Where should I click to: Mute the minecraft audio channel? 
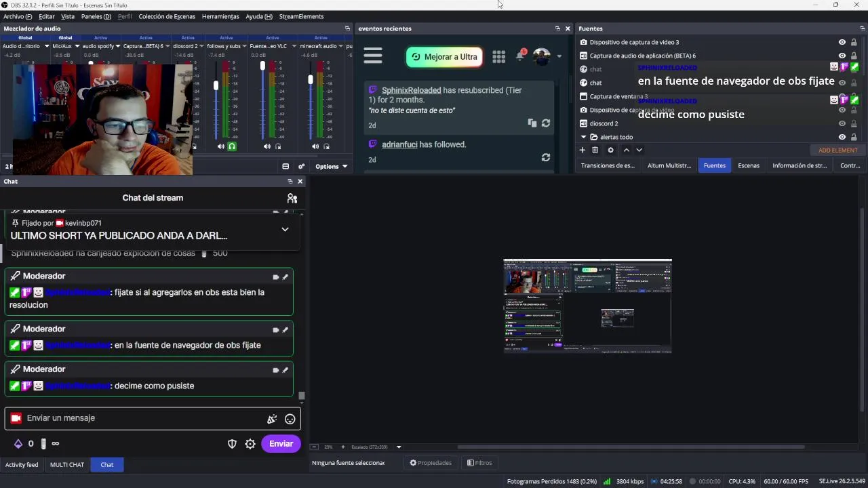(315, 146)
